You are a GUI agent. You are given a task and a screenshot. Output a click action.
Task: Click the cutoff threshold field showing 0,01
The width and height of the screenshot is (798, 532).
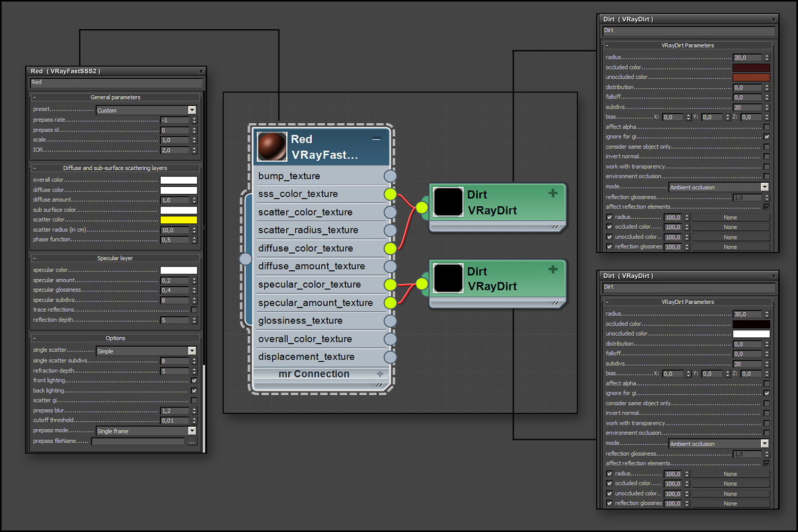pos(175,421)
